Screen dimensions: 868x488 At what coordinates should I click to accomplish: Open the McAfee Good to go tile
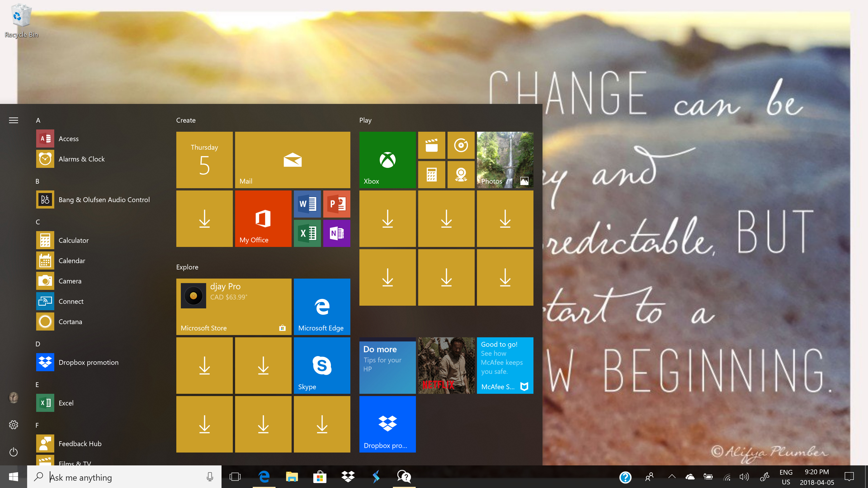tap(505, 365)
